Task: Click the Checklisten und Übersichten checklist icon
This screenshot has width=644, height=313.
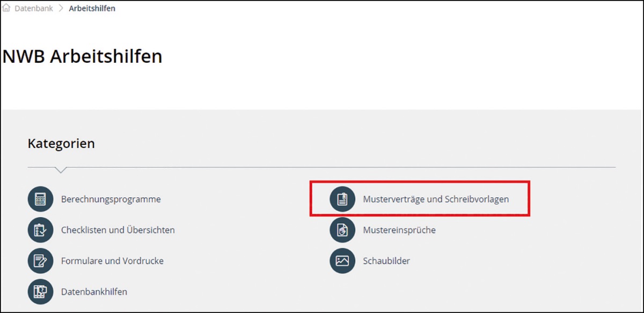Action: 41,230
